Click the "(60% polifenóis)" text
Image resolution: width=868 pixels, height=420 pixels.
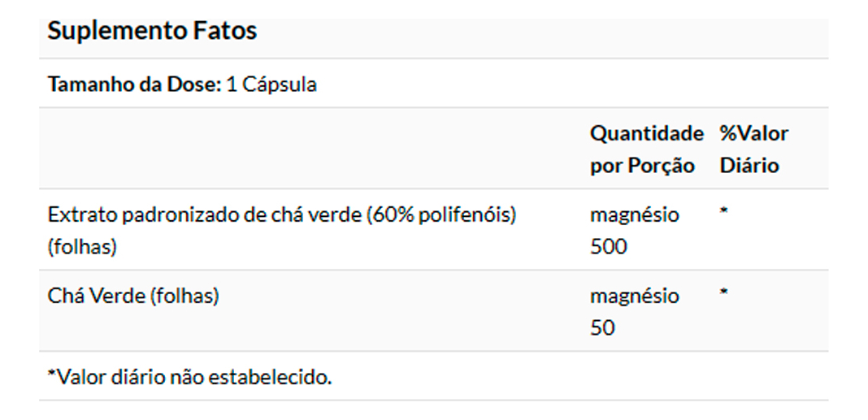coord(441,215)
